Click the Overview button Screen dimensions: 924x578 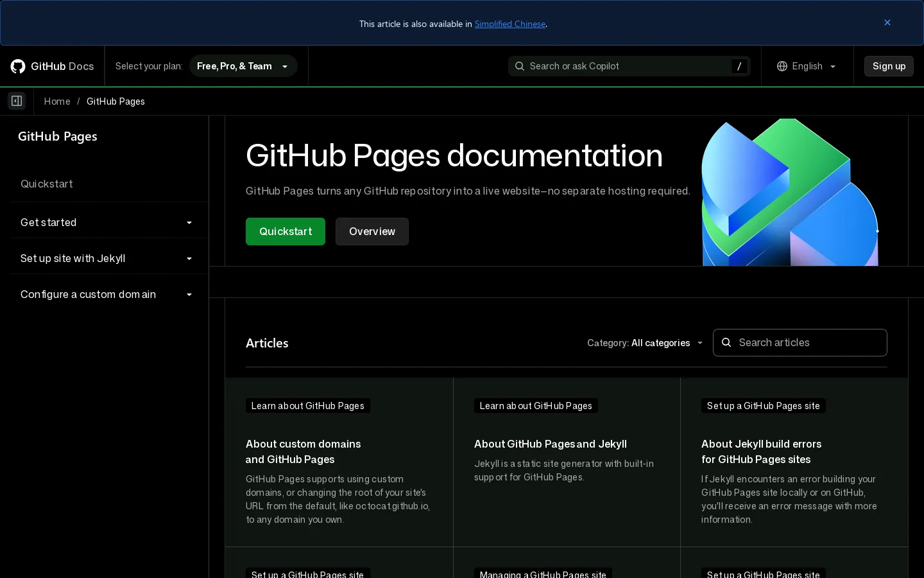click(372, 231)
